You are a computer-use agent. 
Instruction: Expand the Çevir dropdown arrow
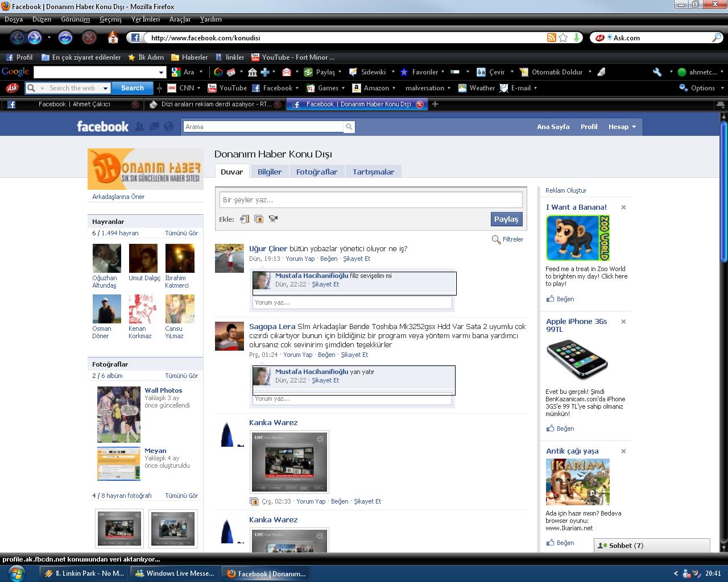click(512, 72)
